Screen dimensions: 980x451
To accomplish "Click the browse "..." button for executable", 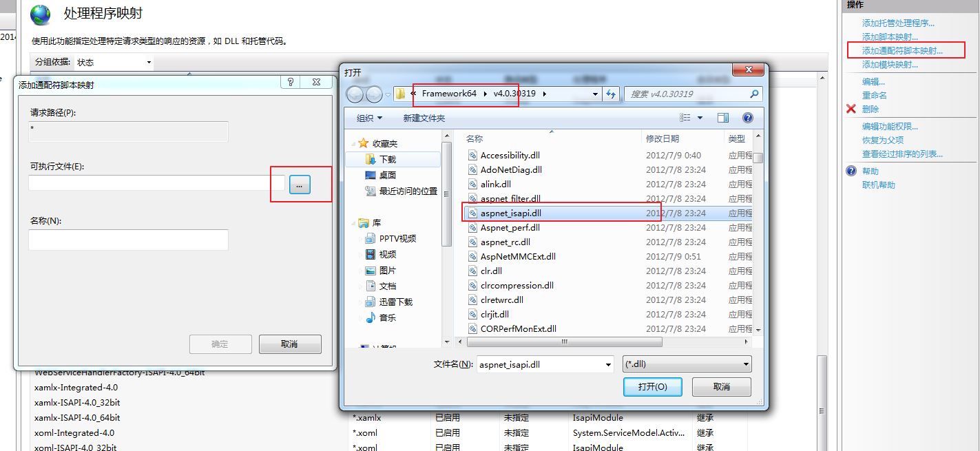I will pyautogui.click(x=300, y=184).
